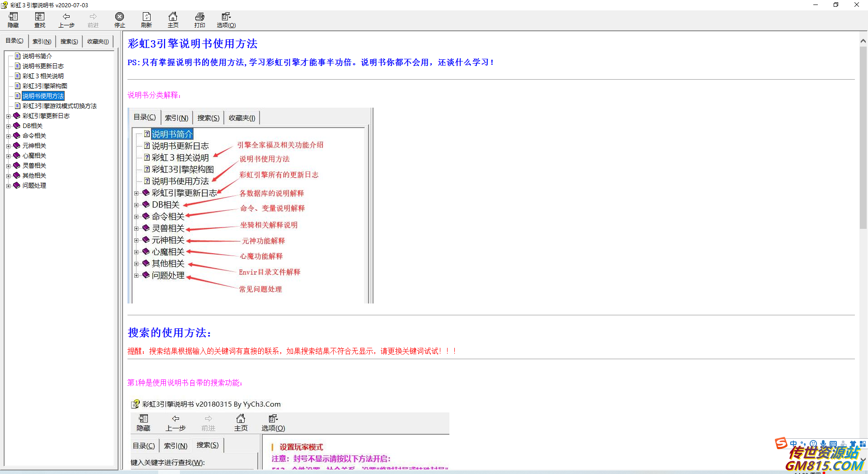Viewport: 868px width, 474px height.
Task: Switch to the 索引(N) index tab
Action: point(42,41)
